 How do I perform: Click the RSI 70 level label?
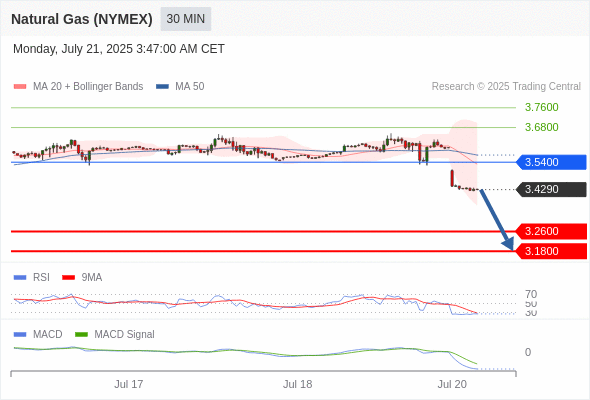[x=531, y=294]
